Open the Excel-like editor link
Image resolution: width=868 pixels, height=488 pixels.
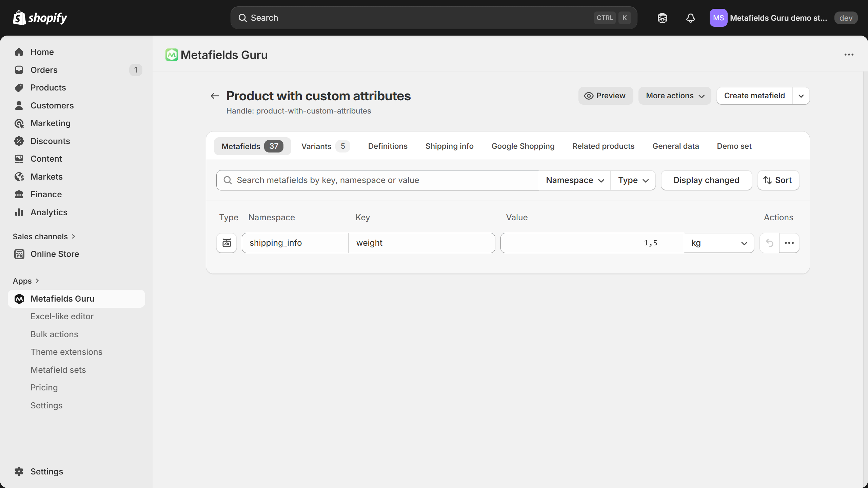[x=62, y=316]
